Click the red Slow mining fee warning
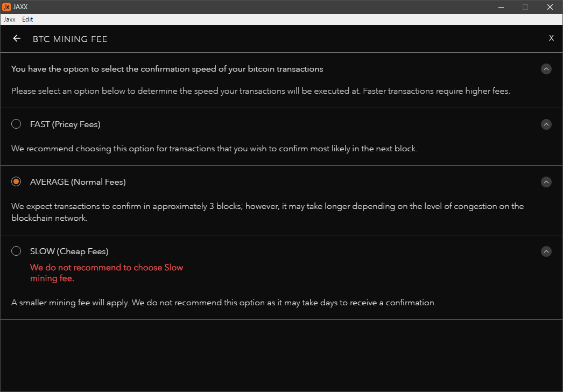Screen dimensions: 563x392 pyautogui.click(x=107, y=272)
